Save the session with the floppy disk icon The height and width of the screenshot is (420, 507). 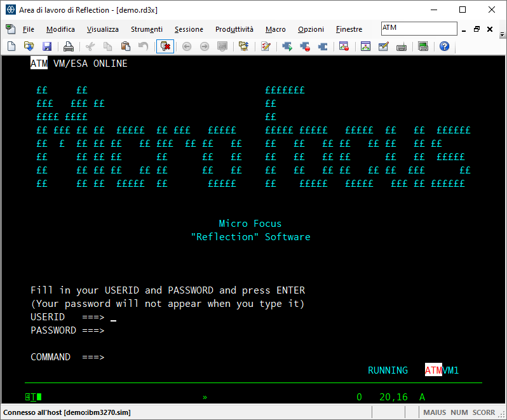46,46
